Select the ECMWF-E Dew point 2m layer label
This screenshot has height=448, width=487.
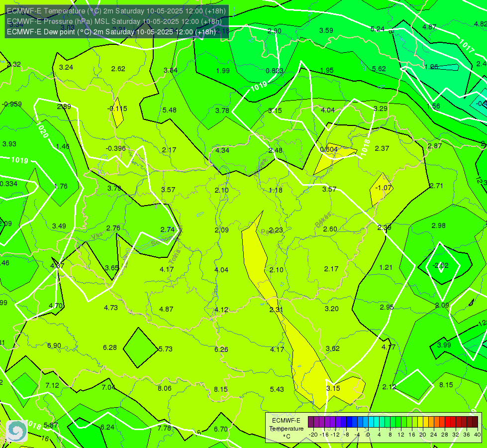tap(111, 32)
